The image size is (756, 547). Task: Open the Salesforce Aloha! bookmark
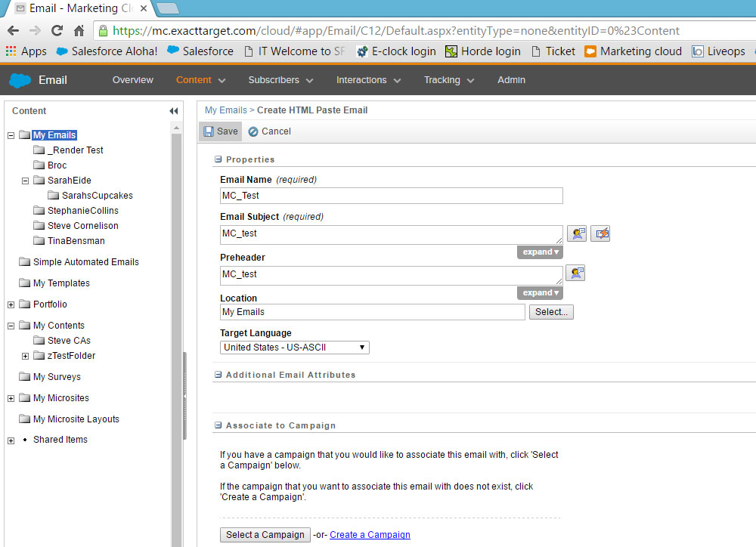107,51
